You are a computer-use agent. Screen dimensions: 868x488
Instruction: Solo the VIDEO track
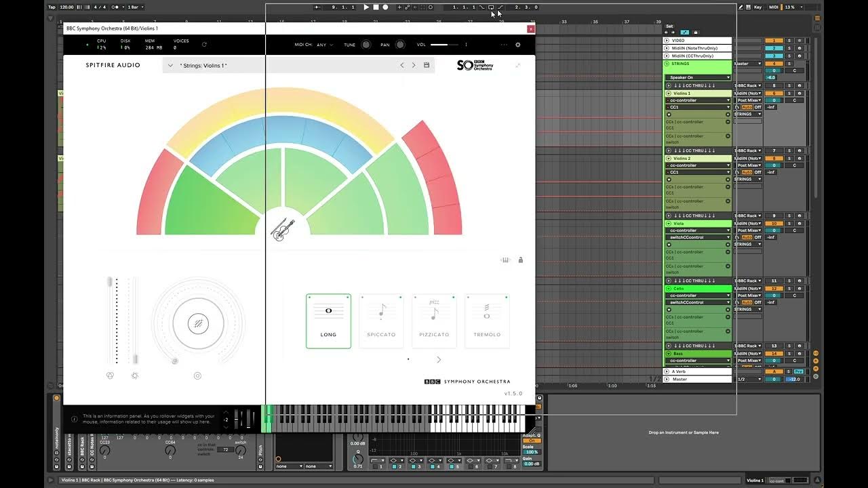789,41
